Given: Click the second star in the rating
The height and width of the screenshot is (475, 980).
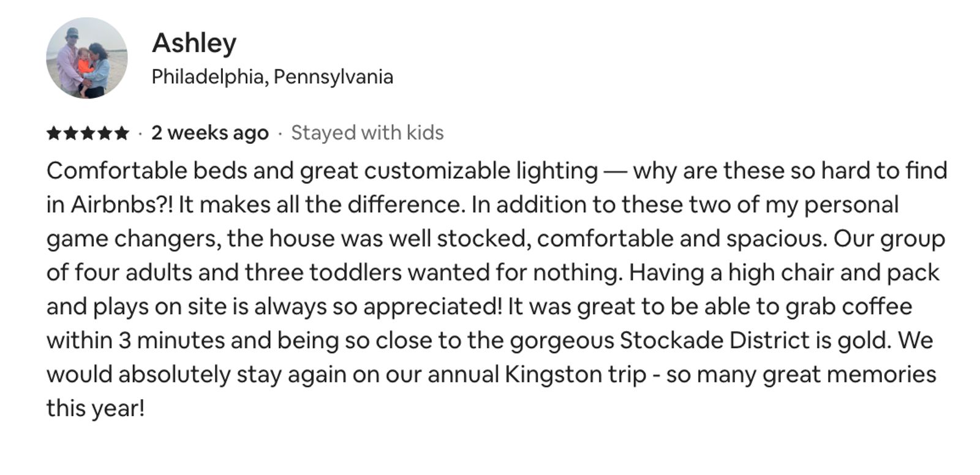Looking at the screenshot, I should pos(71,133).
